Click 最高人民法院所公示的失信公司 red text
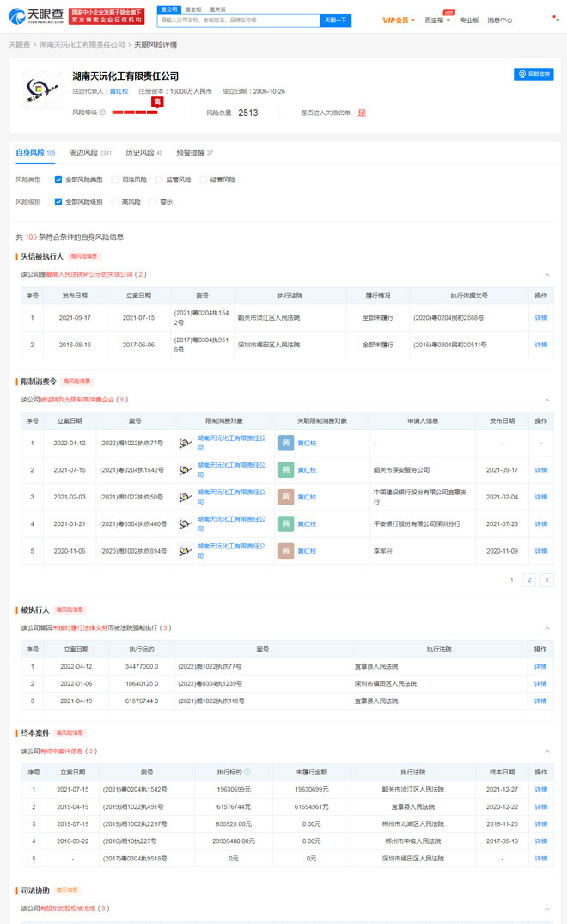 click(89, 274)
